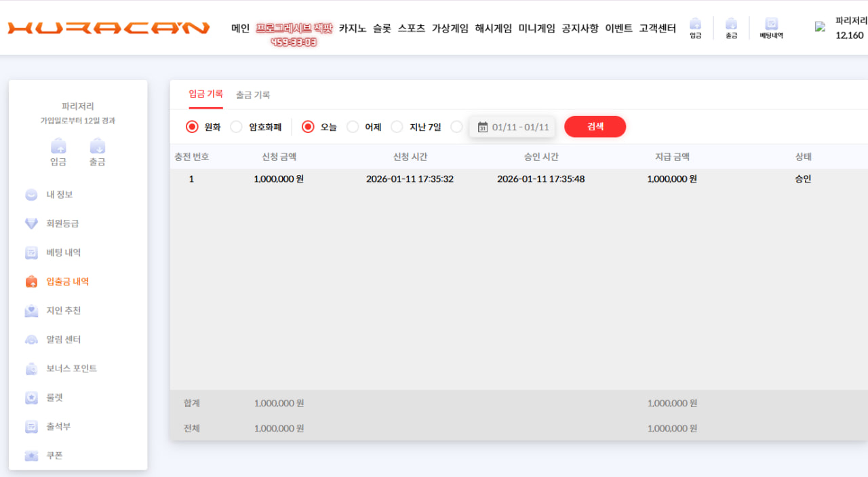Image resolution: width=868 pixels, height=477 pixels.
Task: Select the 어제 radio option
Action: (x=353, y=127)
